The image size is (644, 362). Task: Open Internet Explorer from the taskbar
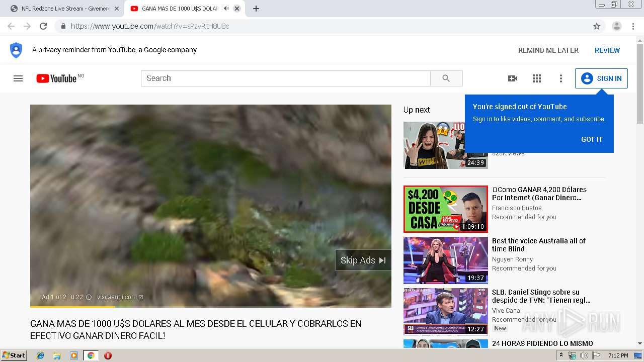[x=40, y=355]
